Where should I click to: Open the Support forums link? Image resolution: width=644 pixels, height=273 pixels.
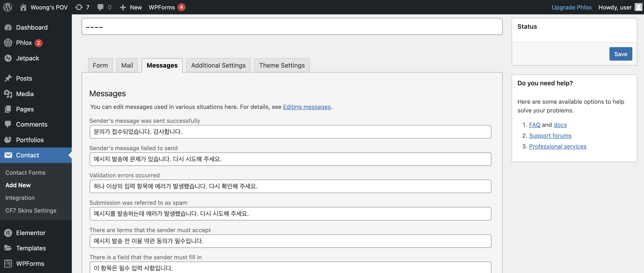(x=550, y=135)
